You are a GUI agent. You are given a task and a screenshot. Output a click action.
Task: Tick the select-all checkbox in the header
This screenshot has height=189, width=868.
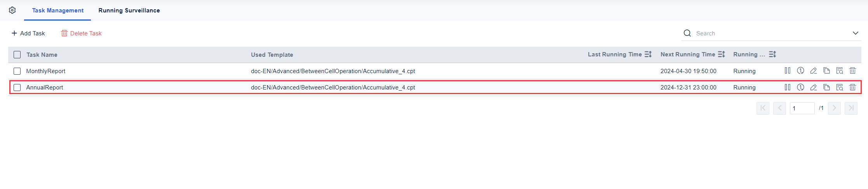click(17, 55)
